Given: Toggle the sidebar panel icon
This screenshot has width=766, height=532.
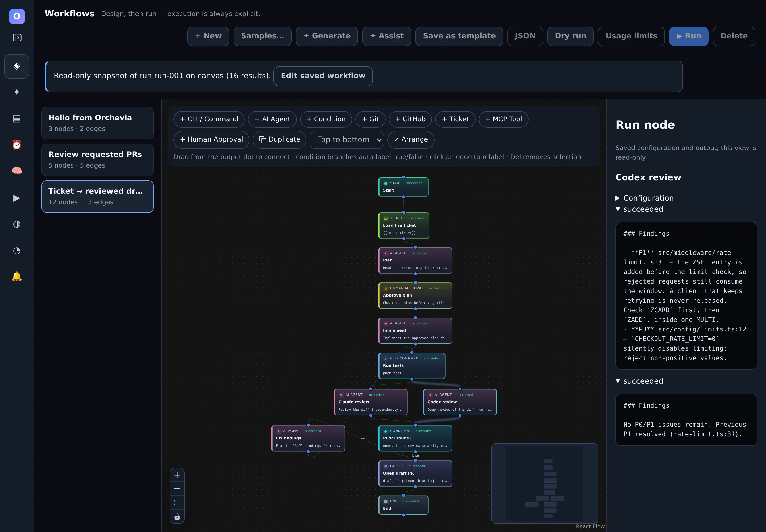Looking at the screenshot, I should coord(17,38).
